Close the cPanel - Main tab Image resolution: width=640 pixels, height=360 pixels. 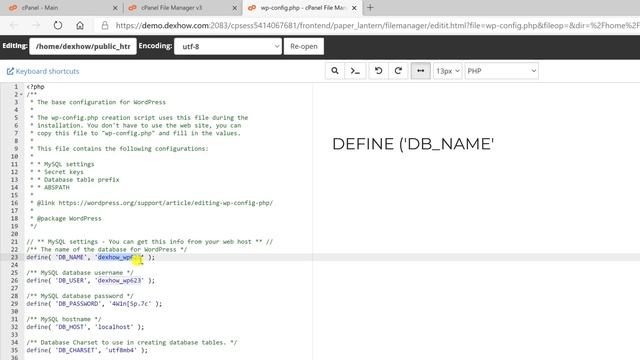(x=115, y=8)
